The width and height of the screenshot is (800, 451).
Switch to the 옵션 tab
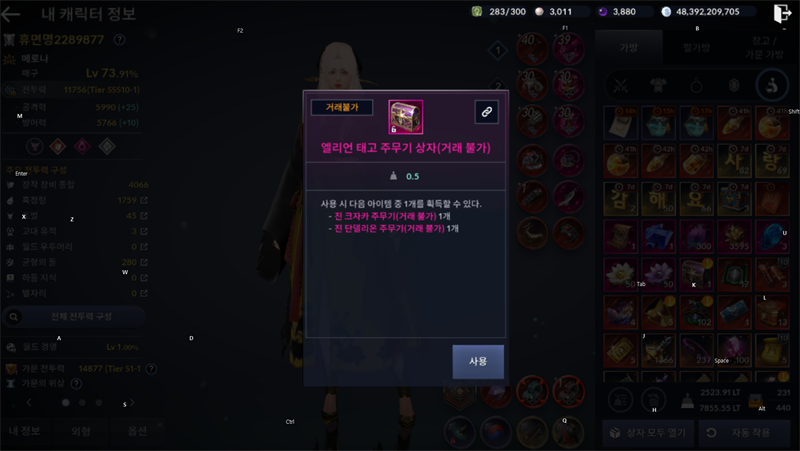(137, 432)
